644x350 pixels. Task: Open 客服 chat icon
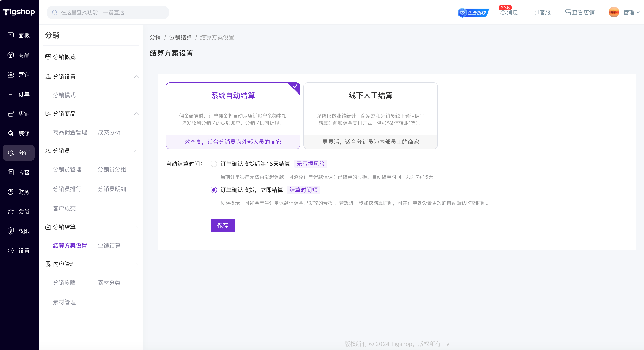535,12
